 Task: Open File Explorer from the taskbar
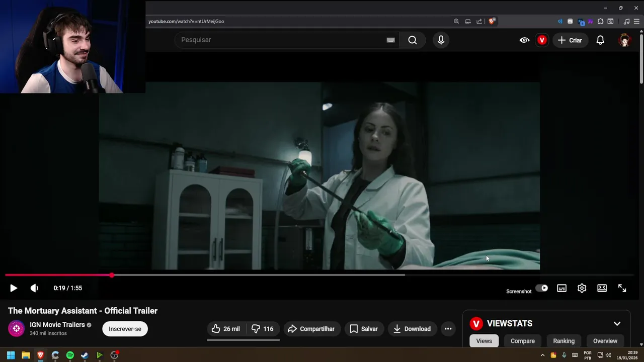pos(26,355)
